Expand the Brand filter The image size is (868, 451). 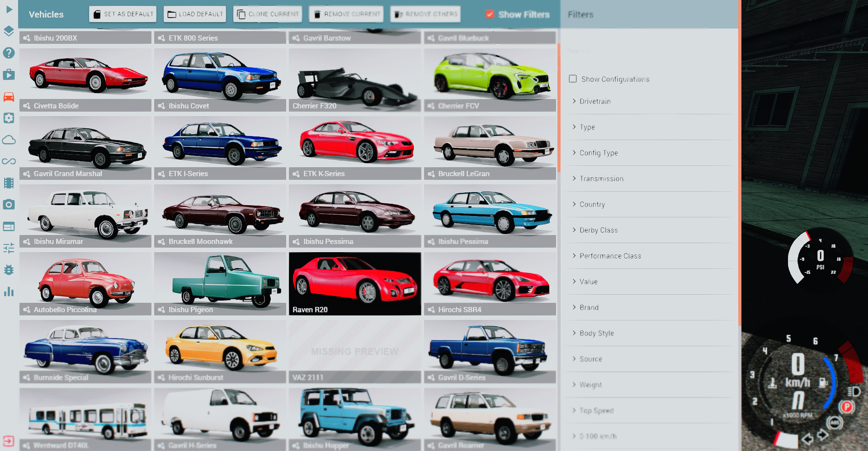tap(649, 307)
